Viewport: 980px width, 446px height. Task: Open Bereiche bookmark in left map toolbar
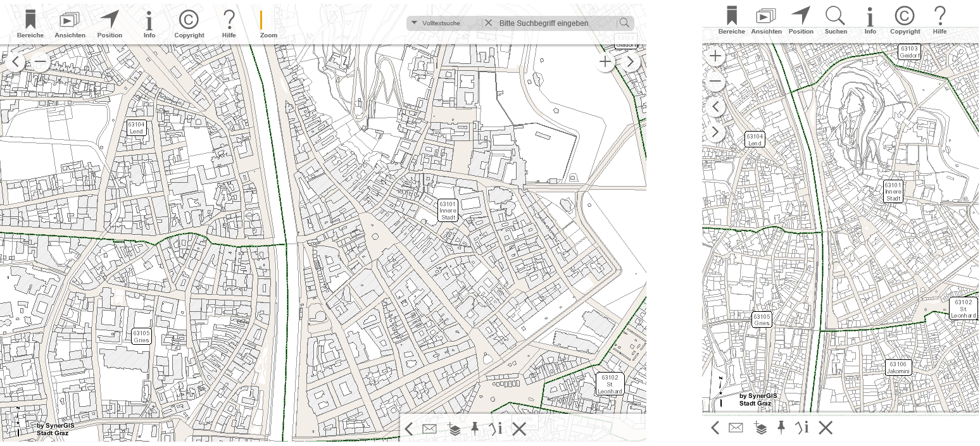tap(30, 24)
